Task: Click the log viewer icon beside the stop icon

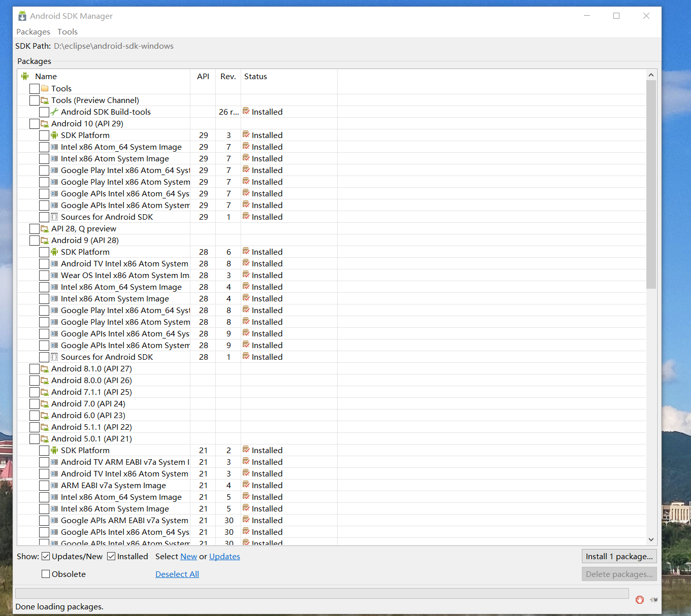Action: pos(653,599)
